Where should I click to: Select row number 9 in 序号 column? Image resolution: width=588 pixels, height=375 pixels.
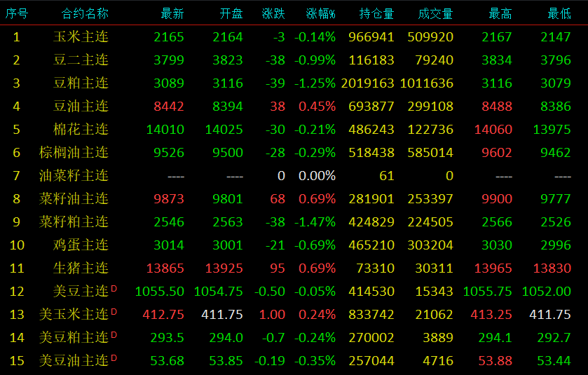17,222
